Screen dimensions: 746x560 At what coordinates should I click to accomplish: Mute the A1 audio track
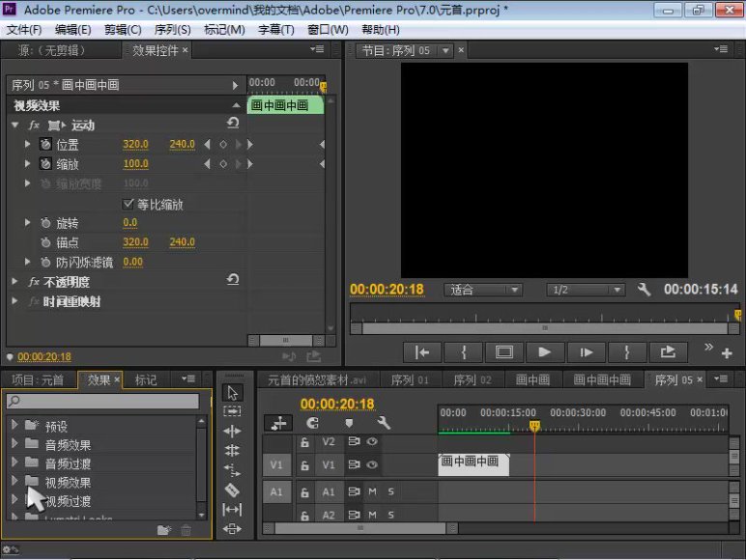click(372, 491)
